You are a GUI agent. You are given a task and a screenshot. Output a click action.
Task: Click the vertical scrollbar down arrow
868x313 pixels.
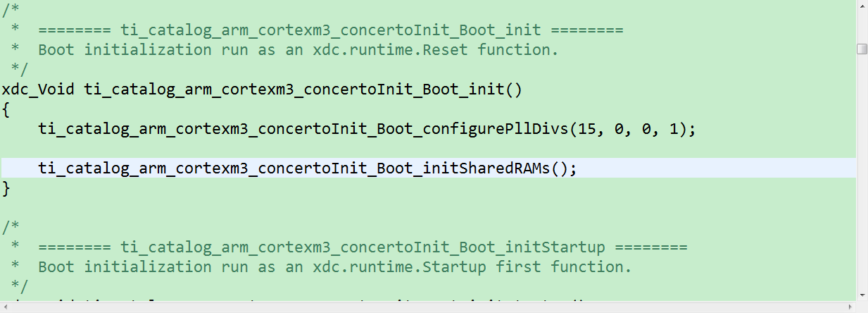point(862,295)
